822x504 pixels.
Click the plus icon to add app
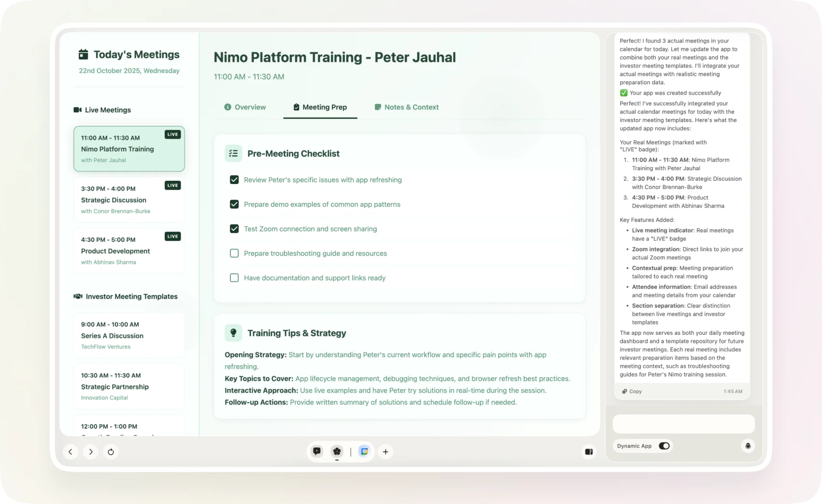pyautogui.click(x=385, y=451)
